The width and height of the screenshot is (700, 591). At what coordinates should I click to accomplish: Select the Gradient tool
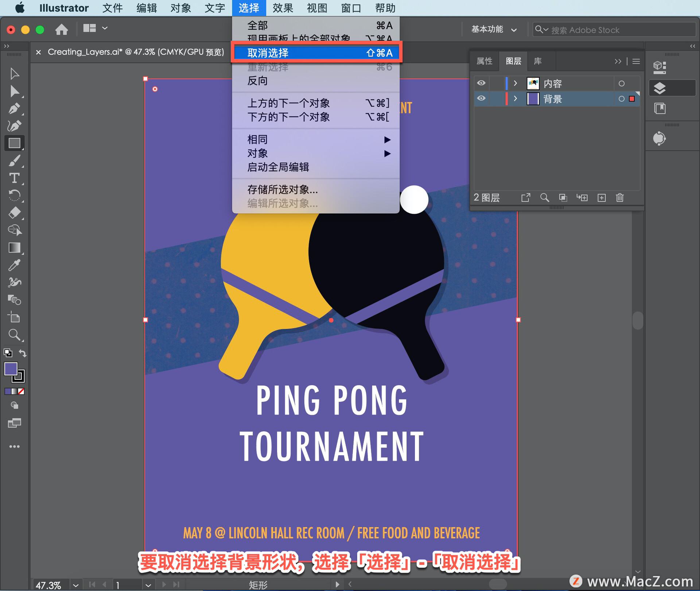coord(14,248)
